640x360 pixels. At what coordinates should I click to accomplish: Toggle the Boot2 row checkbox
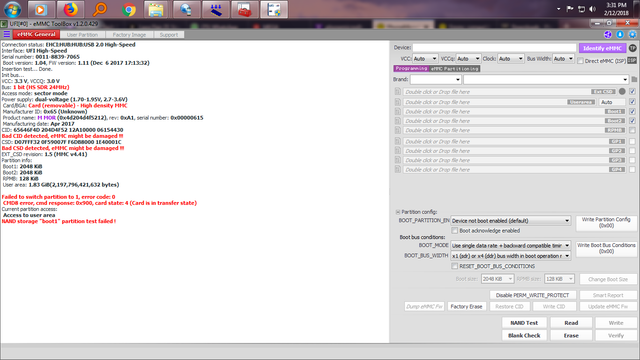point(632,120)
